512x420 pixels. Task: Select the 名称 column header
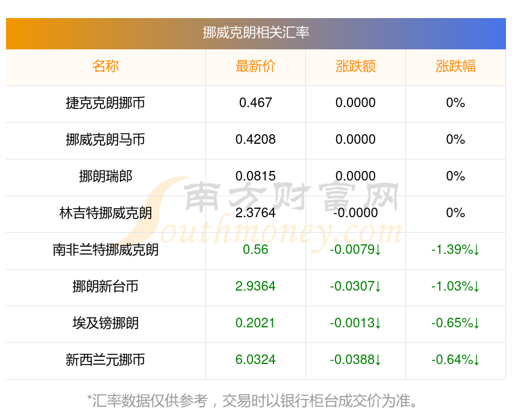click(105, 66)
